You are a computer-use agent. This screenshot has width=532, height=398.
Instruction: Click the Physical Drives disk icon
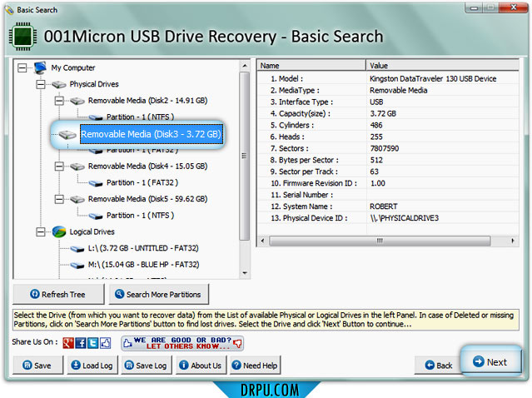tap(59, 84)
